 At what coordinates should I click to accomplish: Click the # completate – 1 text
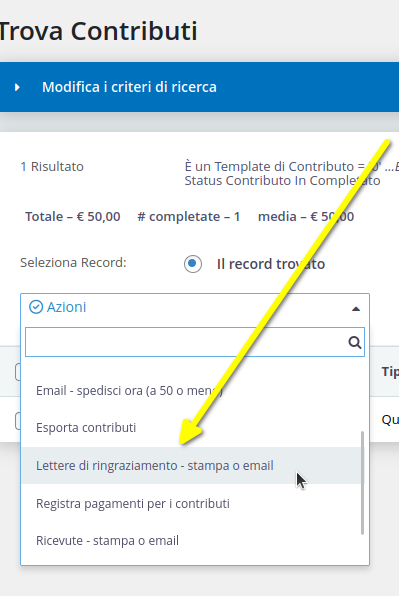188,217
